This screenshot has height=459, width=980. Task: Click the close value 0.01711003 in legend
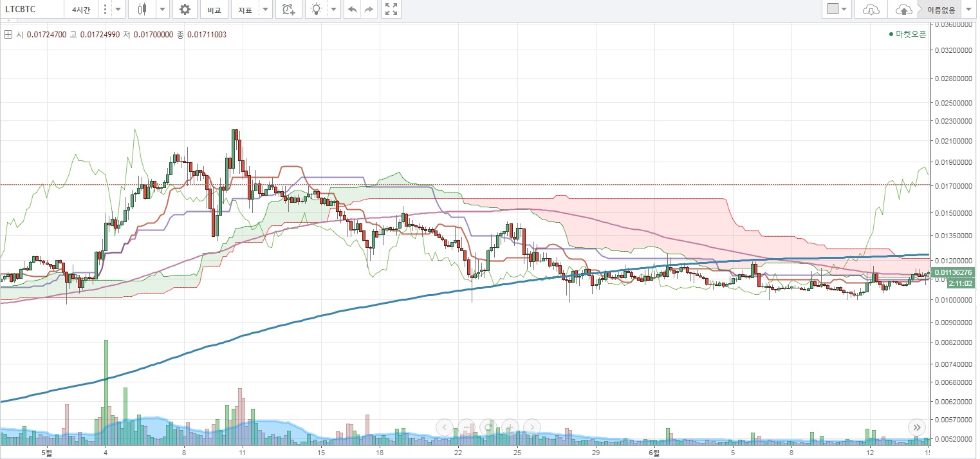tap(206, 34)
